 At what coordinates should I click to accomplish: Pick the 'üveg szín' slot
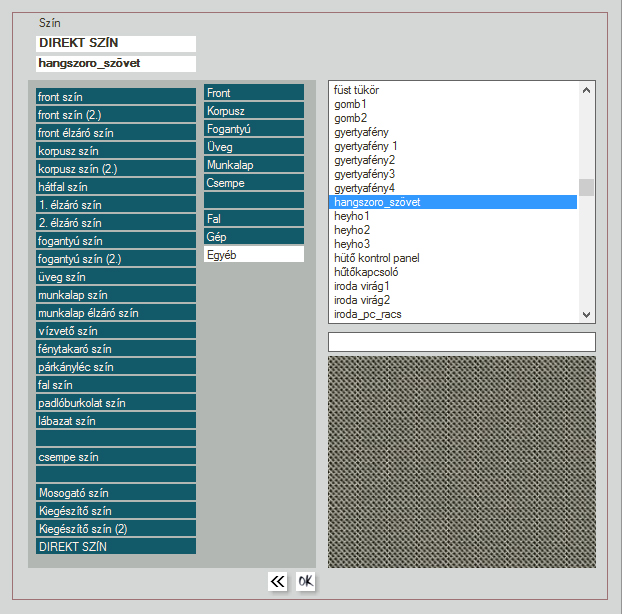pyautogui.click(x=116, y=276)
